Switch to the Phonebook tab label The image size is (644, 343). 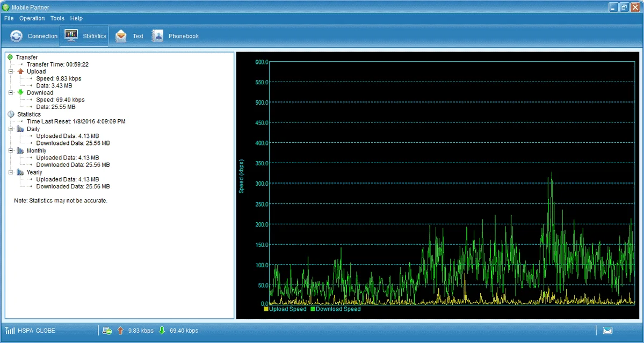click(x=184, y=36)
